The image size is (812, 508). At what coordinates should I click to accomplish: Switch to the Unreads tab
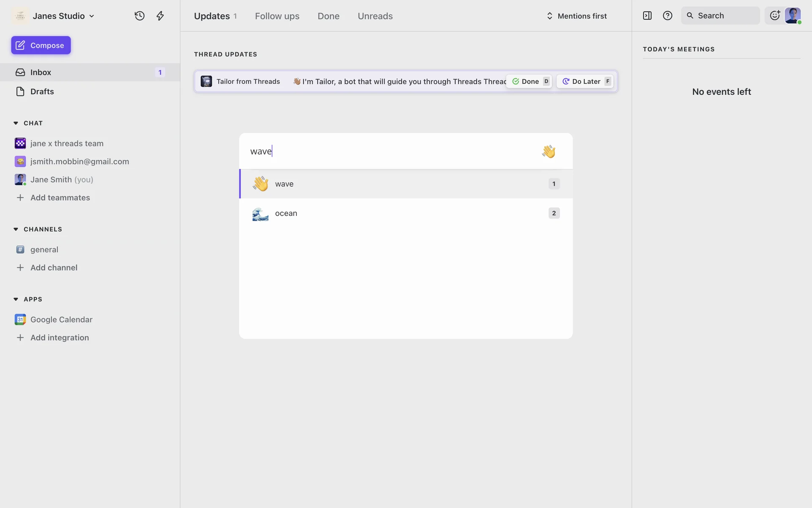(375, 16)
